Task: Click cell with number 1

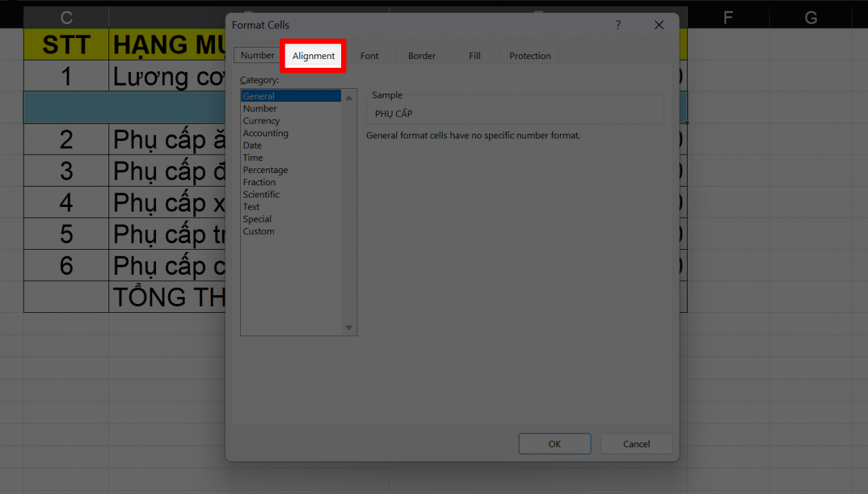Action: (x=66, y=76)
